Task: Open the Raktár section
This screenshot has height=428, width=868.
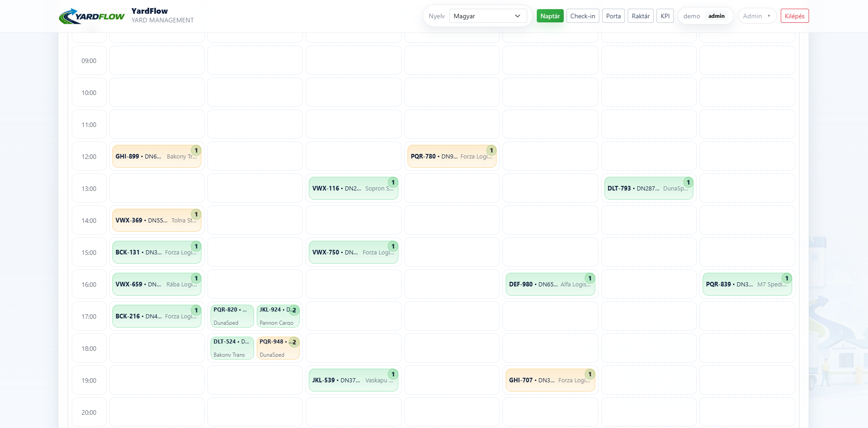Action: tap(640, 16)
